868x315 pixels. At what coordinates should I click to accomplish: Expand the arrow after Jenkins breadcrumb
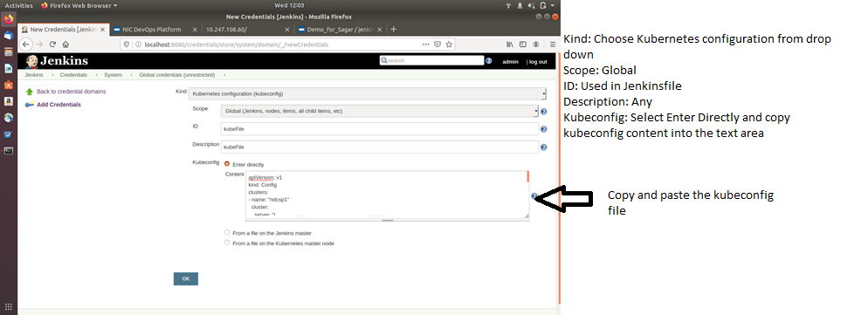click(52, 74)
